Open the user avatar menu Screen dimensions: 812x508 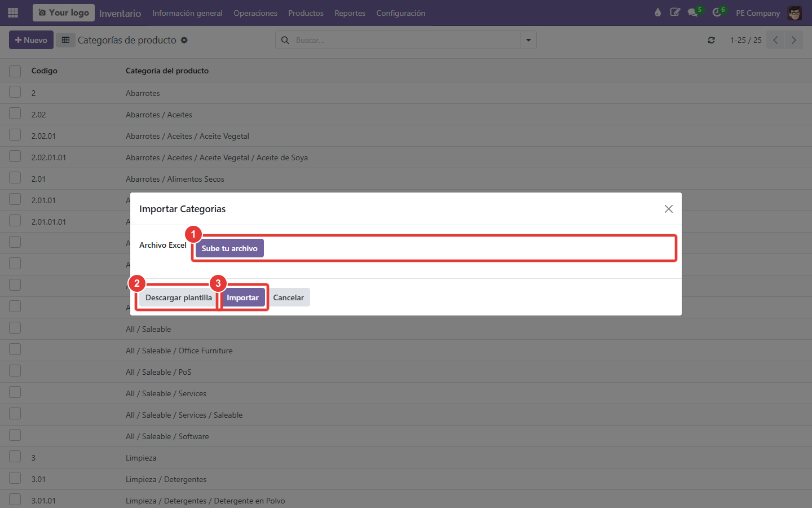coord(795,13)
